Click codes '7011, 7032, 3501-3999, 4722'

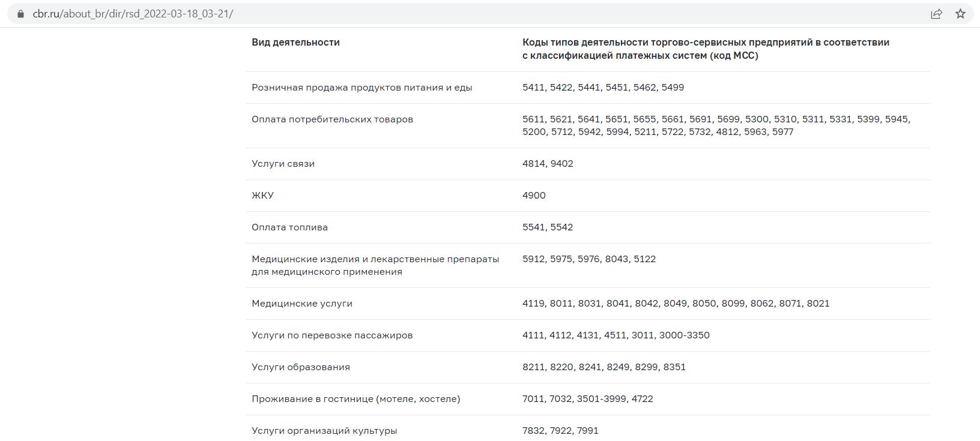pos(588,399)
